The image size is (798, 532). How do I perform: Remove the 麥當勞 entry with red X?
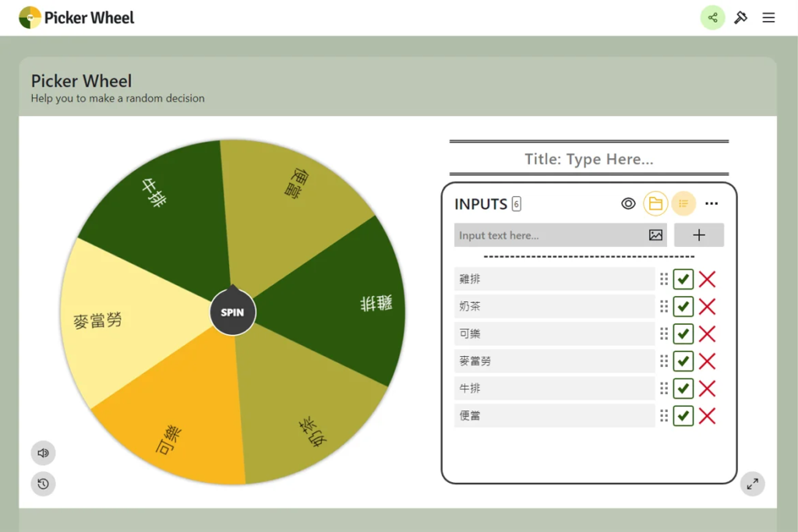707,361
